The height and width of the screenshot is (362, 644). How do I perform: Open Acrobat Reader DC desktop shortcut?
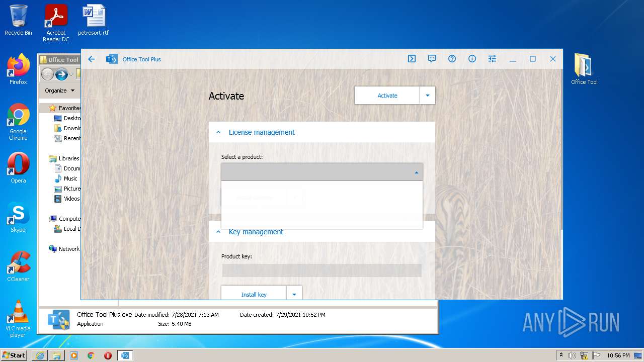[x=56, y=23]
